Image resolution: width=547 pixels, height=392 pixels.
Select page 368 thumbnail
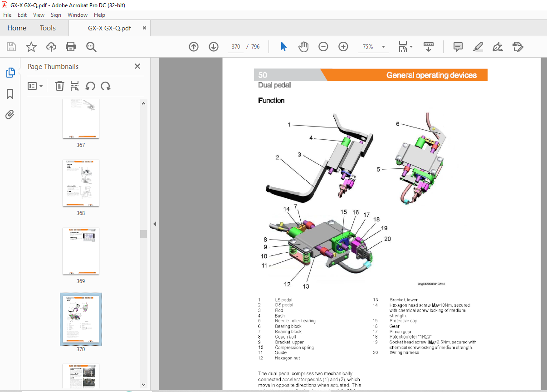tap(81, 183)
